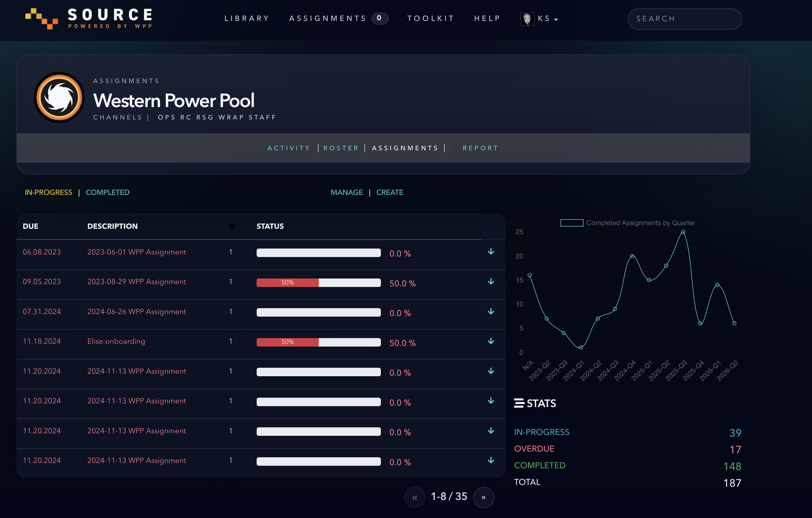The width and height of the screenshot is (812, 518).
Task: Open the WRAP channel link
Action: tap(231, 117)
